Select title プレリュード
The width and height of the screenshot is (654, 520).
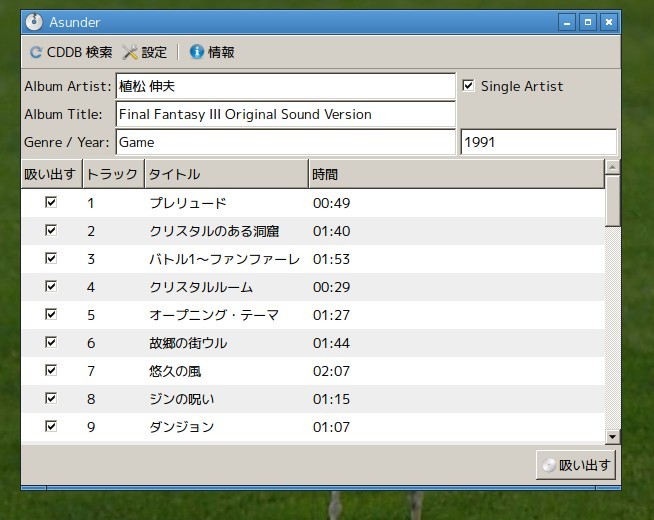pos(188,203)
